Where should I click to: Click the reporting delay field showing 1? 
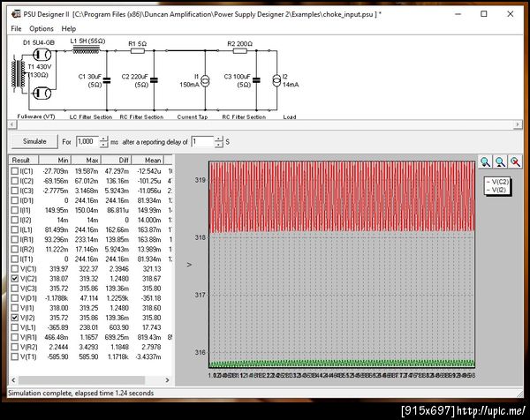[203, 141]
